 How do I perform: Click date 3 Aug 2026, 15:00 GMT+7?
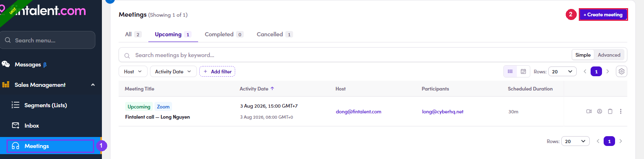click(269, 106)
